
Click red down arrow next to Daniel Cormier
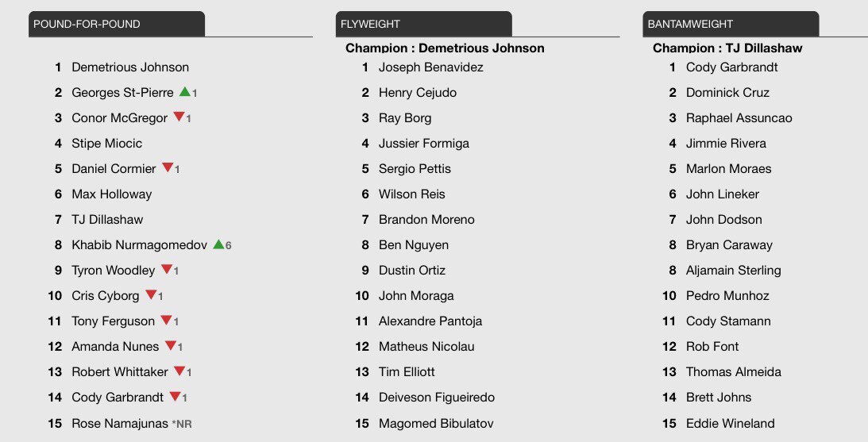point(168,167)
